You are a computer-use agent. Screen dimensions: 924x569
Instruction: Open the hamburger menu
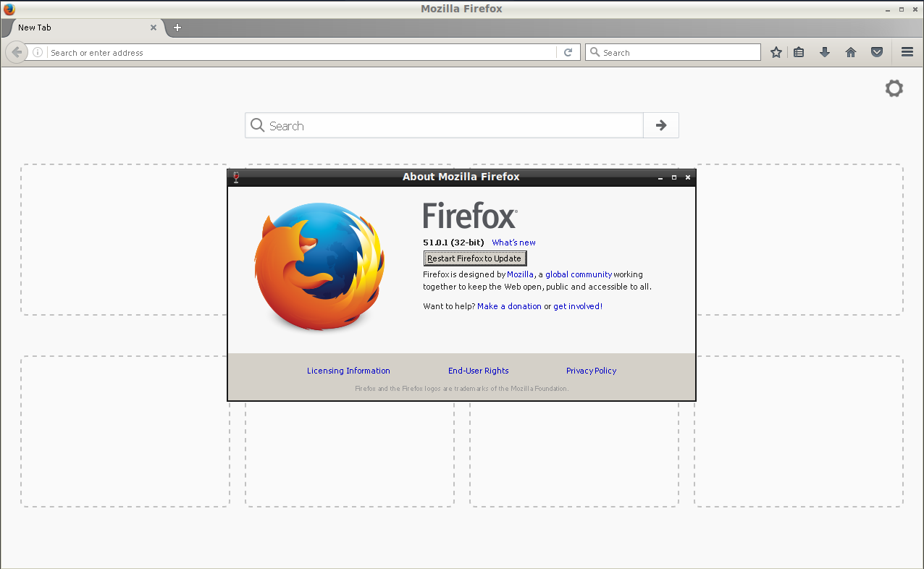(907, 52)
